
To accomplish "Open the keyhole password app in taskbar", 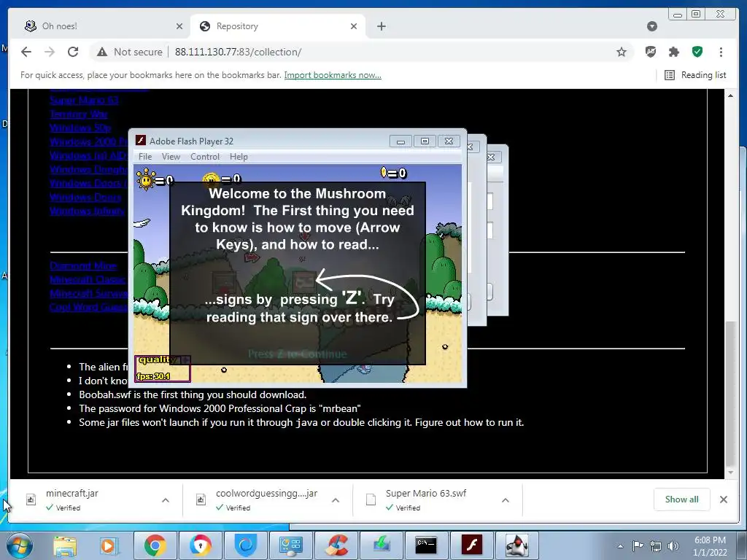I will [201, 545].
